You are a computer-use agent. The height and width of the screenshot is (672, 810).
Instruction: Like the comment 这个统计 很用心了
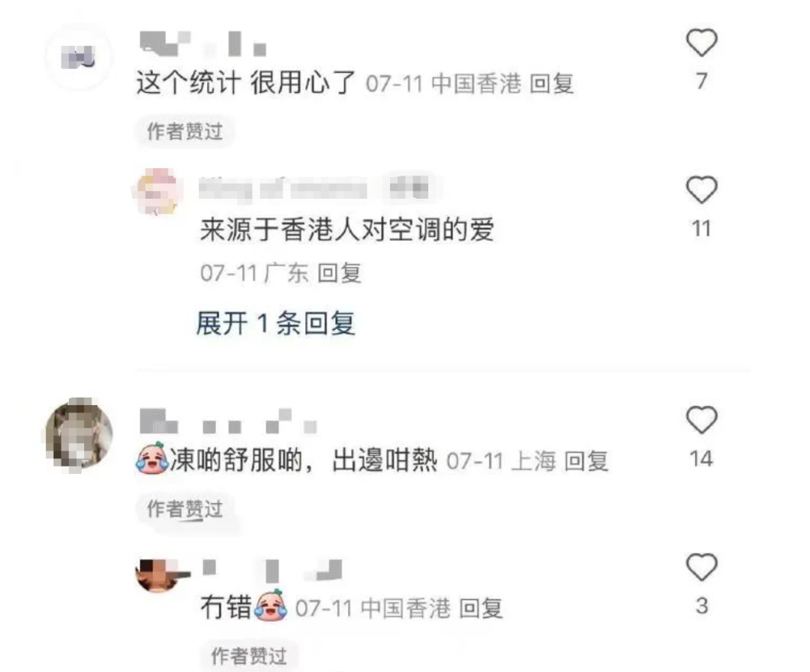701,42
